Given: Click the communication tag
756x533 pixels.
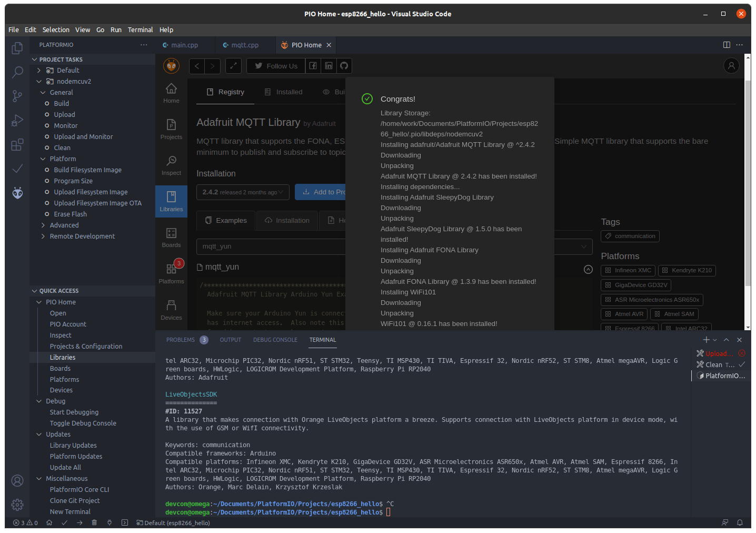Looking at the screenshot, I should point(630,236).
